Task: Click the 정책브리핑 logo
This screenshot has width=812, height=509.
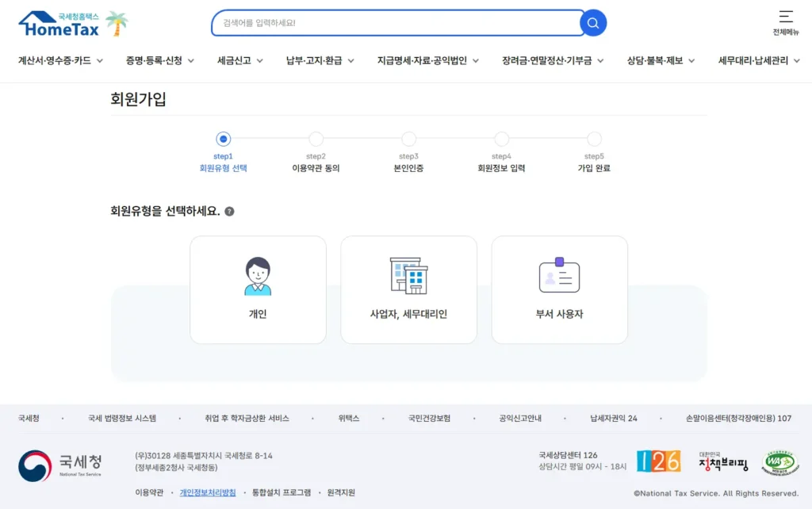Action: (723, 461)
